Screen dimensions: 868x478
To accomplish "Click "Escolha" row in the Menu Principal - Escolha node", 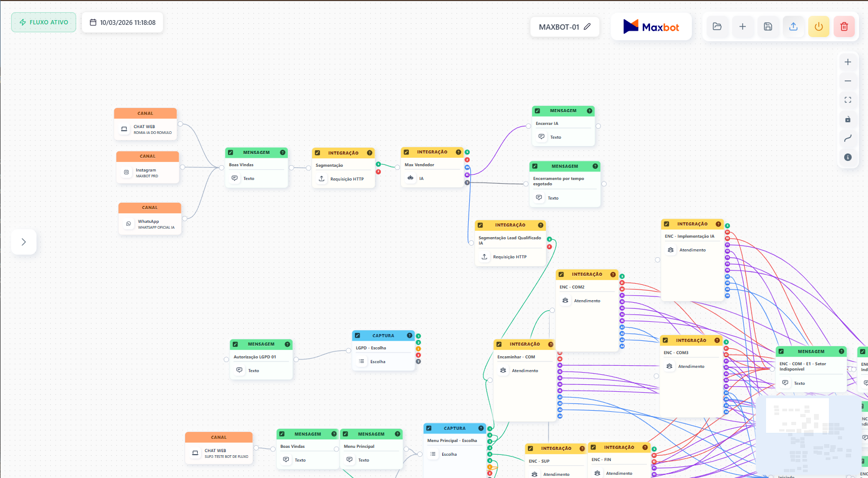I will (x=455, y=454).
